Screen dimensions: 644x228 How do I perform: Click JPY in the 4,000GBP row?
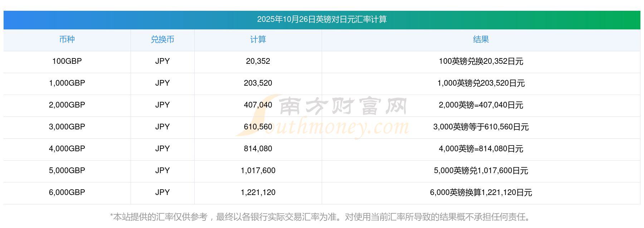pyautogui.click(x=162, y=149)
